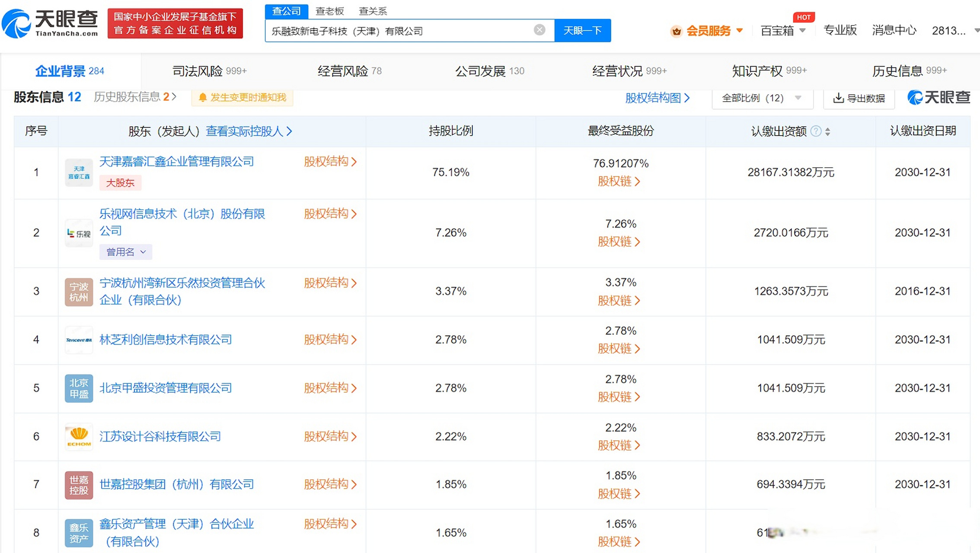Click the ECHOM logo in row 6

pyautogui.click(x=79, y=437)
